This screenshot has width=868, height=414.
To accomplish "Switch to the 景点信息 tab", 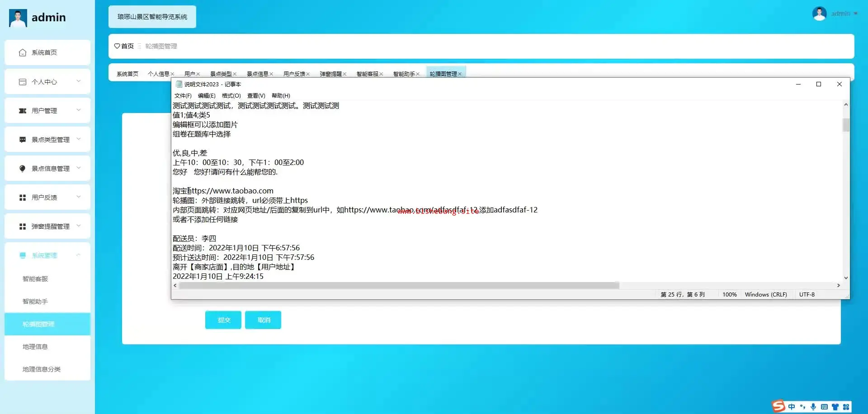I will click(257, 74).
